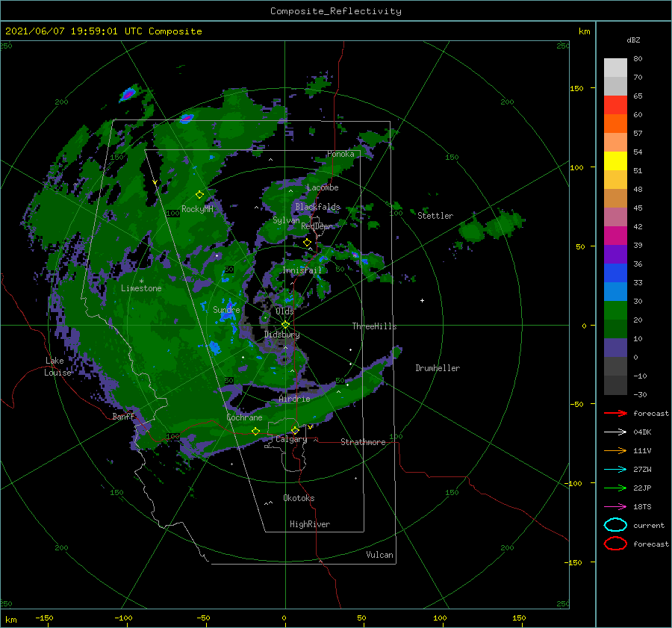Click the cyan 27ZW arrow legend icon
The height and width of the screenshot is (628, 672).
tap(615, 470)
